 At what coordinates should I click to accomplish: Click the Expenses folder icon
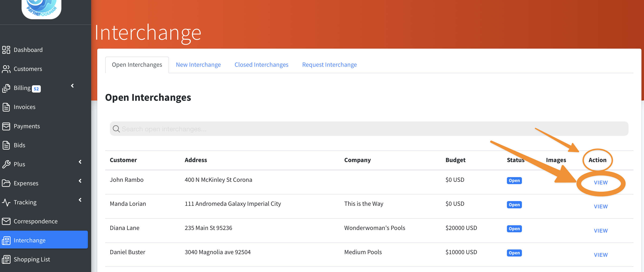pyautogui.click(x=6, y=183)
